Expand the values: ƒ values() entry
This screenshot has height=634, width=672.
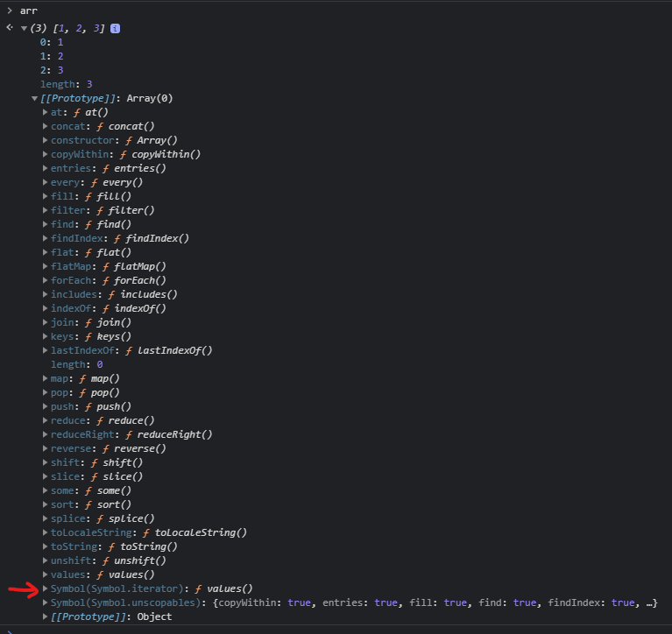pos(45,574)
